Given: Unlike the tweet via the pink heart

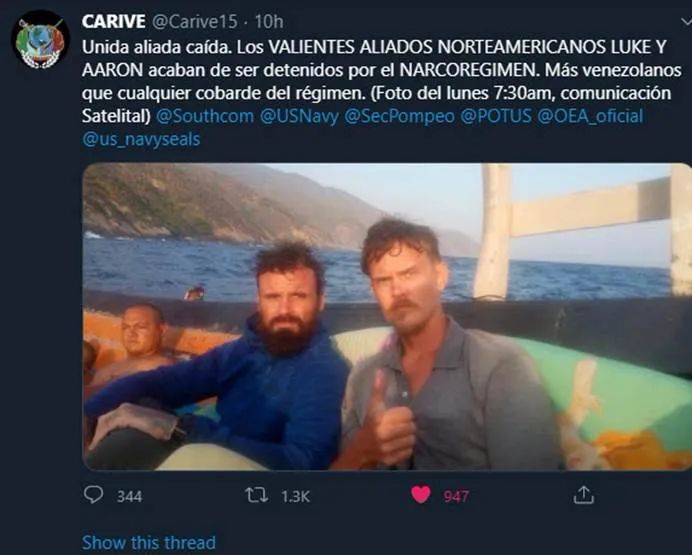Looking at the screenshot, I should 421,495.
